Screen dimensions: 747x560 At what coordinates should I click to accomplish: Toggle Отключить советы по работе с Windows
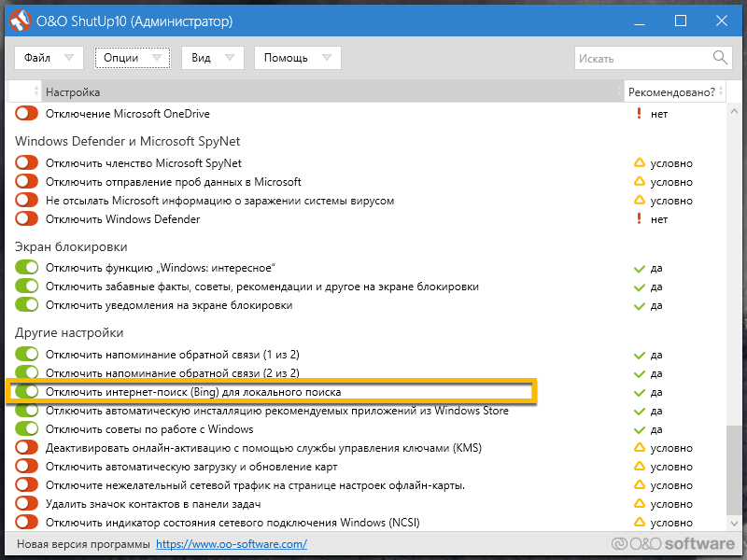27,429
